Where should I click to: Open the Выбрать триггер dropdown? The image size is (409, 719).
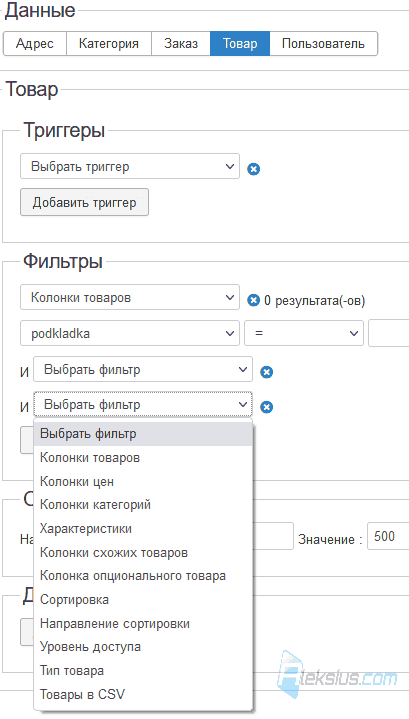[130, 166]
